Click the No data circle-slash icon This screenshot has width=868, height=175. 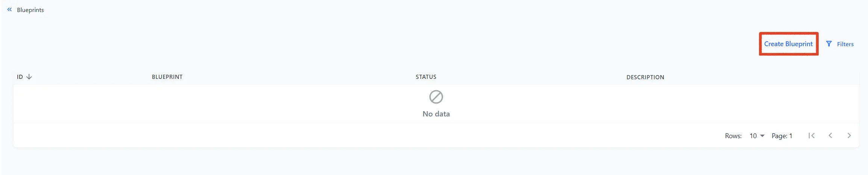coord(436,97)
